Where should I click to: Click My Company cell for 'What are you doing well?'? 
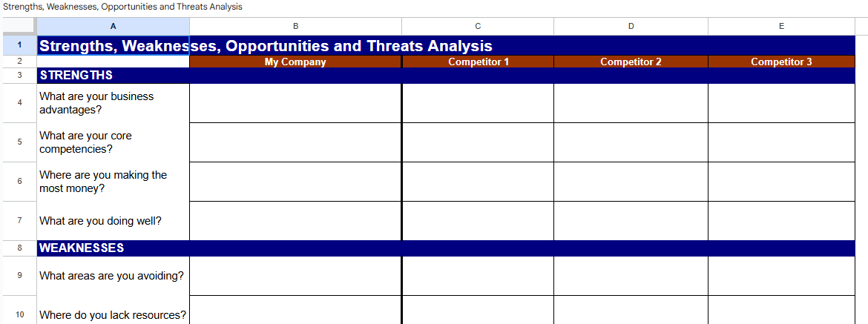click(295, 221)
